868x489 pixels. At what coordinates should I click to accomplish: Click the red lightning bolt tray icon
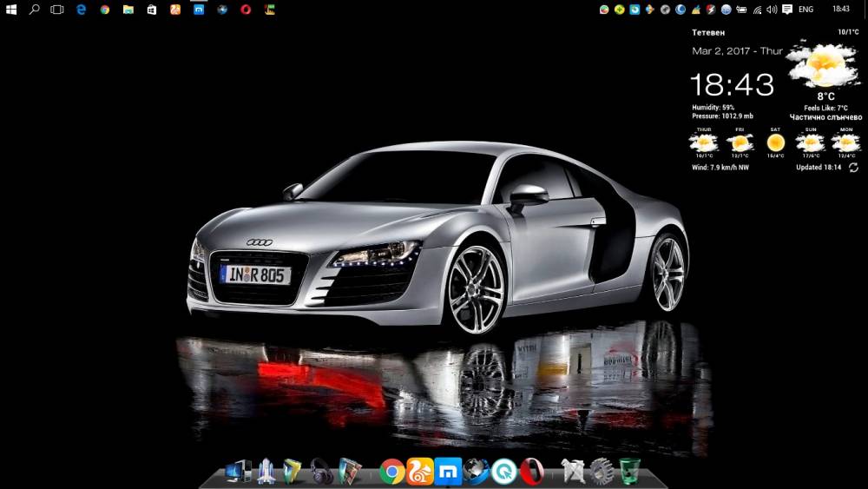pos(711,10)
